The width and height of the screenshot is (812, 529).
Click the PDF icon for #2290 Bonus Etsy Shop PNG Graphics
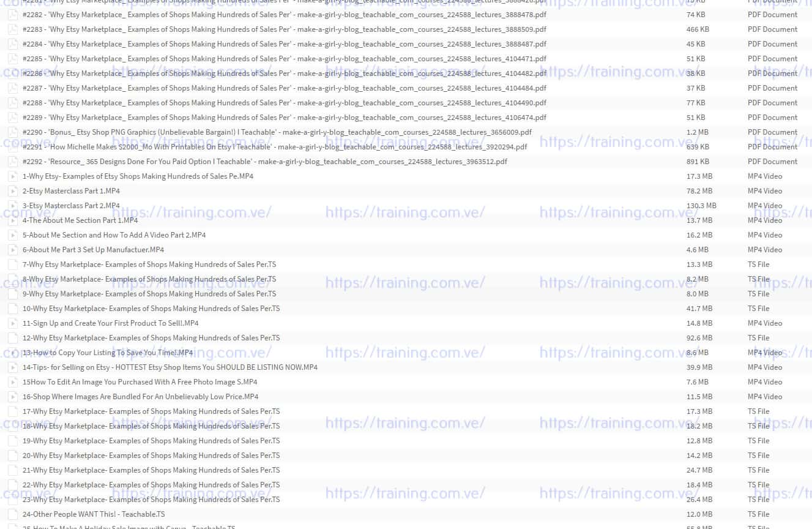12,132
